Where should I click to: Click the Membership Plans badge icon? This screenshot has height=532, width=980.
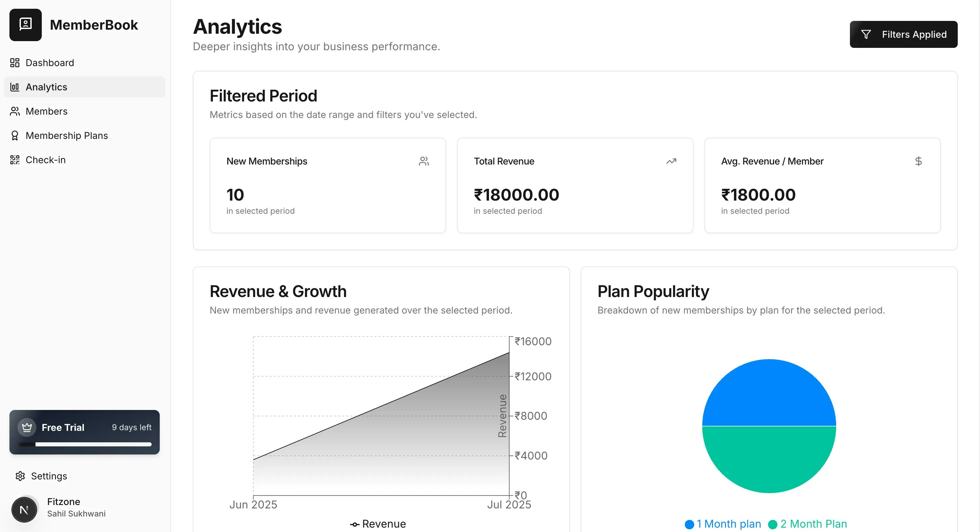[x=15, y=136]
